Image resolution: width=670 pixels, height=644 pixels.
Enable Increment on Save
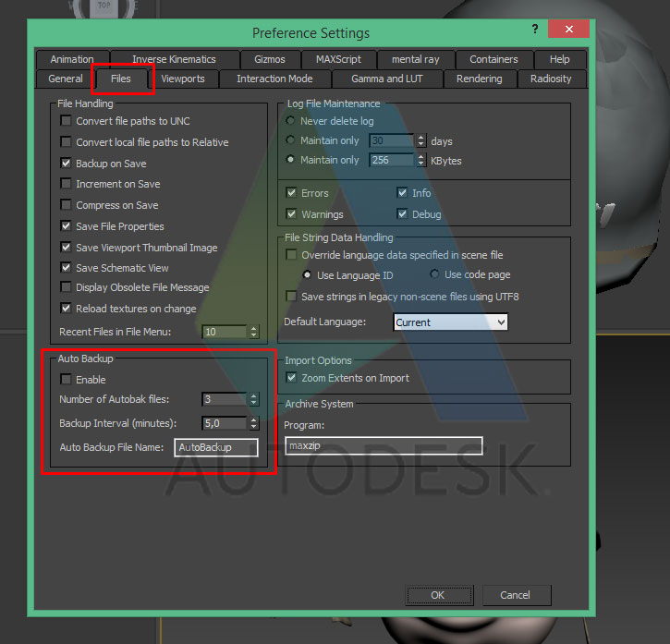coord(66,183)
